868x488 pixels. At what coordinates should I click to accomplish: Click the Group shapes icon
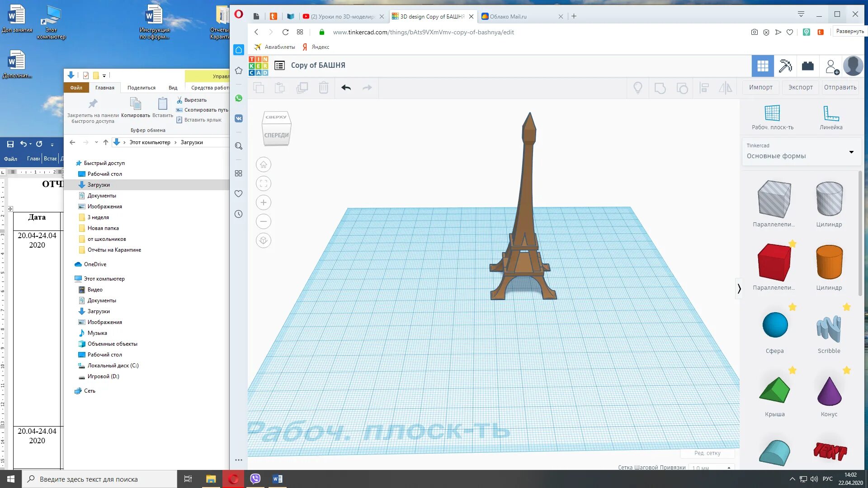[x=660, y=88]
